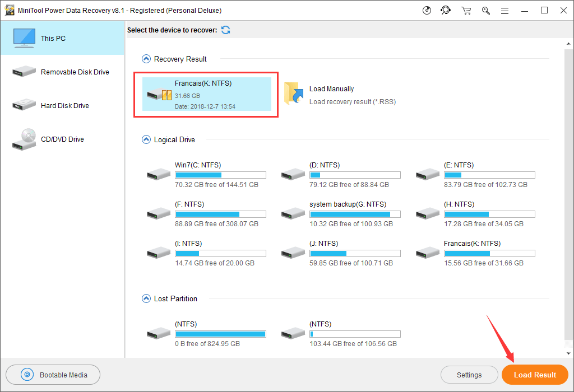Image resolution: width=574 pixels, height=392 pixels.
Task: Collapse the Logical Drive section
Action: click(146, 139)
